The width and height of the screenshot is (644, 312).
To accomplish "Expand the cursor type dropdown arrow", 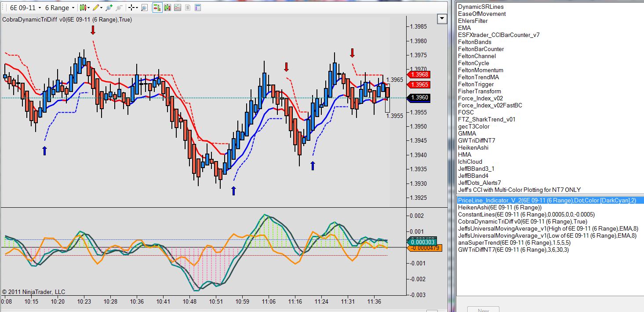I will tap(137, 7).
